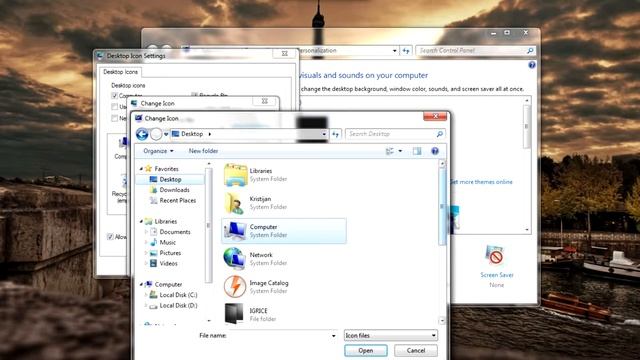Toggle the Allow themes checkbox in Desktop Icon Settings
Screen dimensions: 640x360
[110, 237]
